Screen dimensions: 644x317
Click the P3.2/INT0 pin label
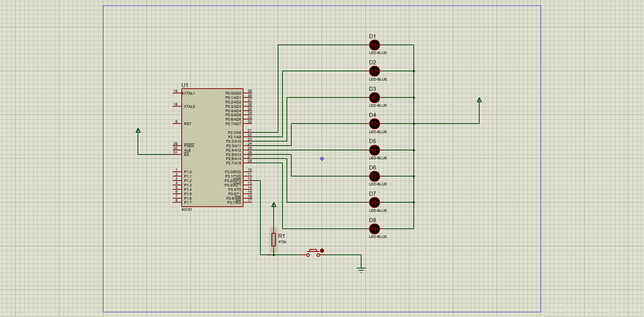233,181
